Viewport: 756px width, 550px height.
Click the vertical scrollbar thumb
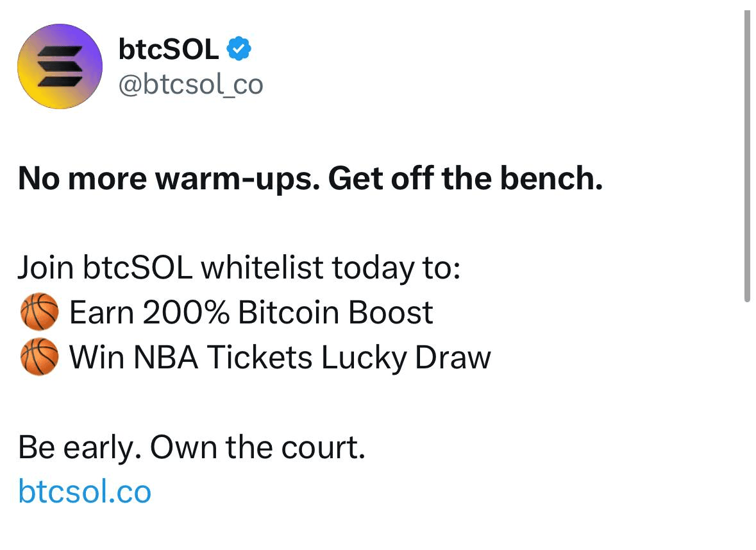click(747, 157)
